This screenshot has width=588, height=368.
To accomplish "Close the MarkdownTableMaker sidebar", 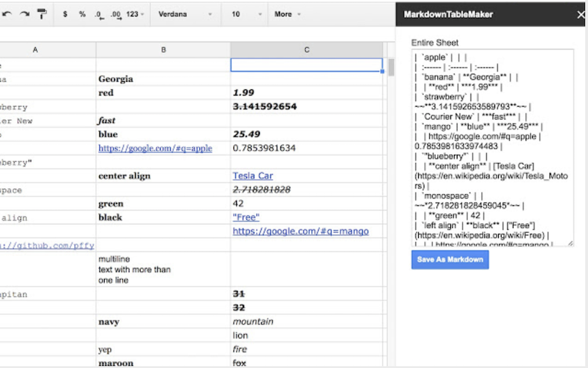I will 580,15.
